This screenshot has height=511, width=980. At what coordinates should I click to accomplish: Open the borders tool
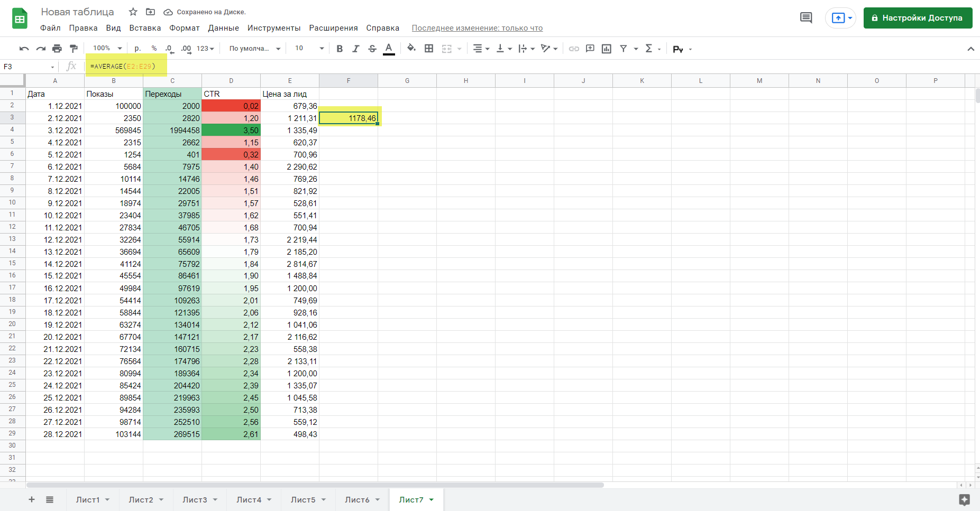coord(429,49)
